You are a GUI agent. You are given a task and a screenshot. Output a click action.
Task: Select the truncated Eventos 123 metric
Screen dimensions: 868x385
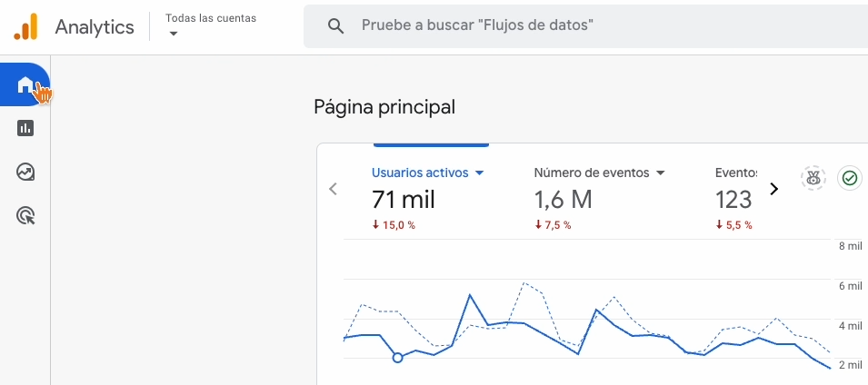click(734, 199)
